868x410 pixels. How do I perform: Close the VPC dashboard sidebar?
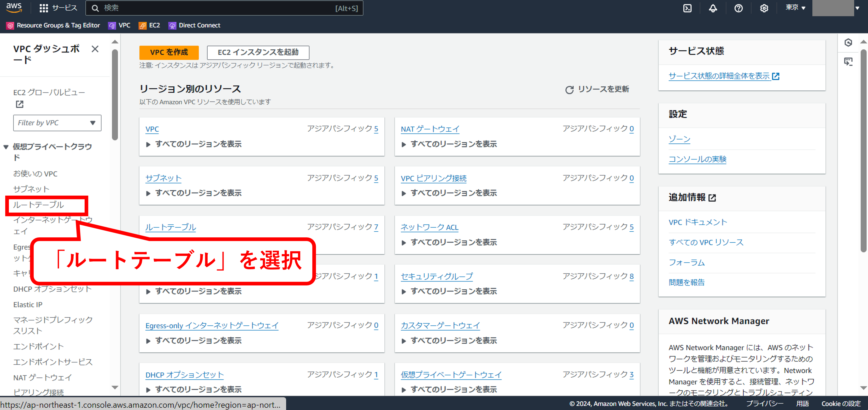click(95, 49)
